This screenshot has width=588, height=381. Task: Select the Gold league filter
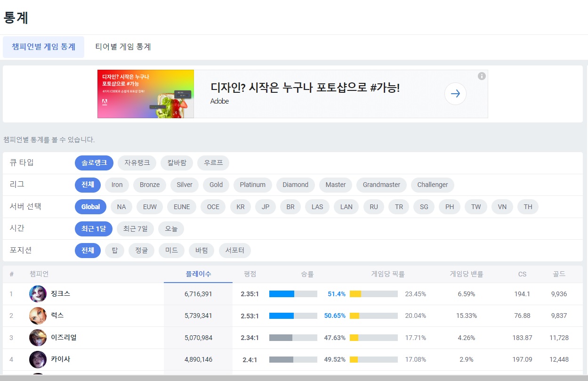click(216, 185)
